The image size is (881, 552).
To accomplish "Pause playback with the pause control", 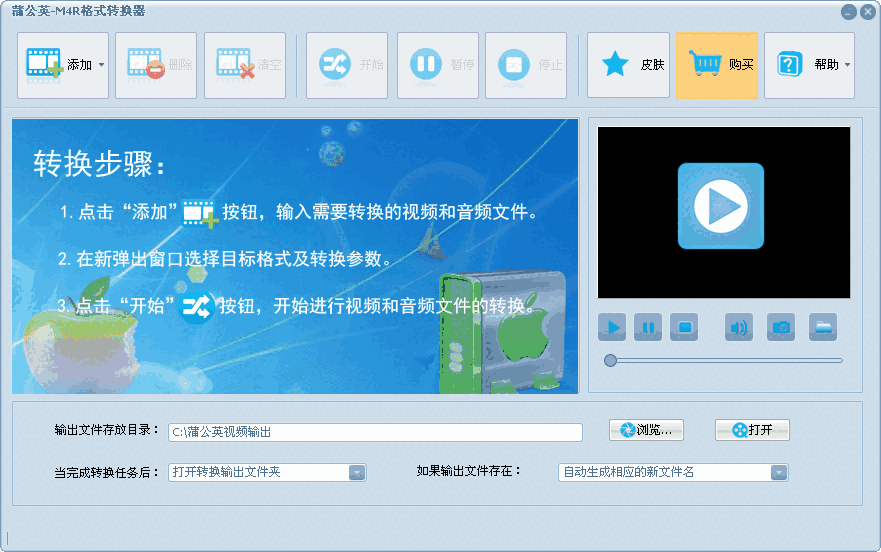I will 648,327.
